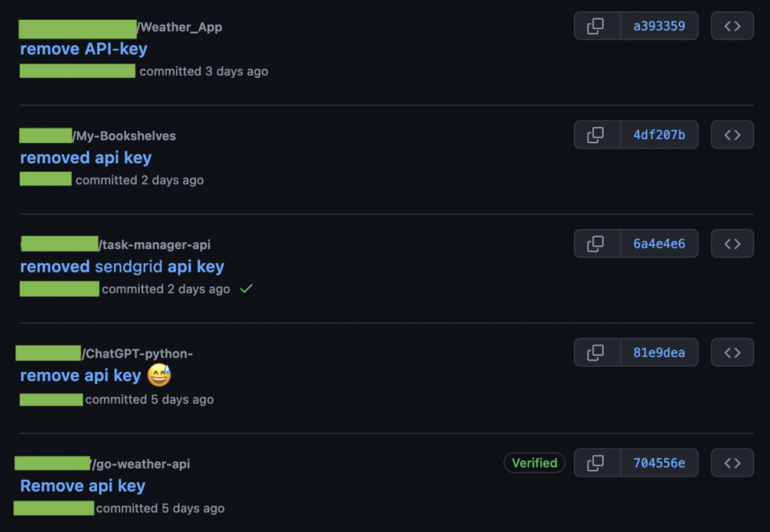This screenshot has width=770, height=532.
Task: Open the "removed sendgrid api key" commit
Action: [x=122, y=267]
